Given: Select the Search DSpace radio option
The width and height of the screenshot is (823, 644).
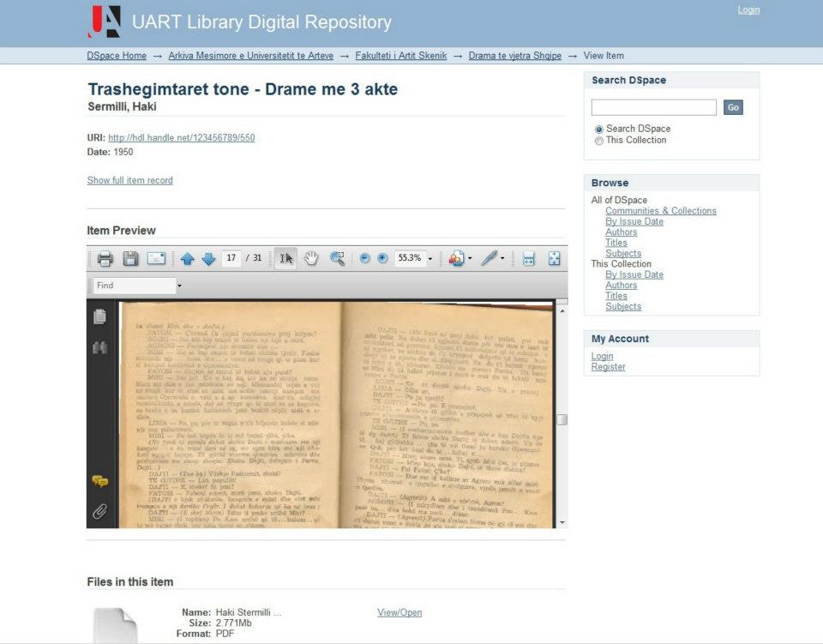Looking at the screenshot, I should [x=599, y=129].
